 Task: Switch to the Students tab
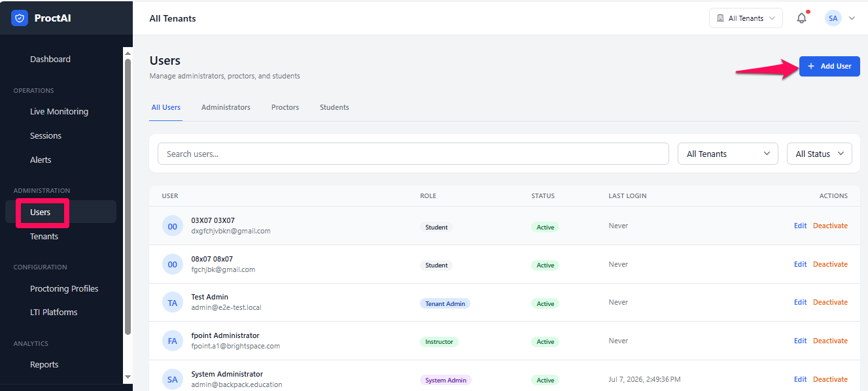pyautogui.click(x=334, y=107)
